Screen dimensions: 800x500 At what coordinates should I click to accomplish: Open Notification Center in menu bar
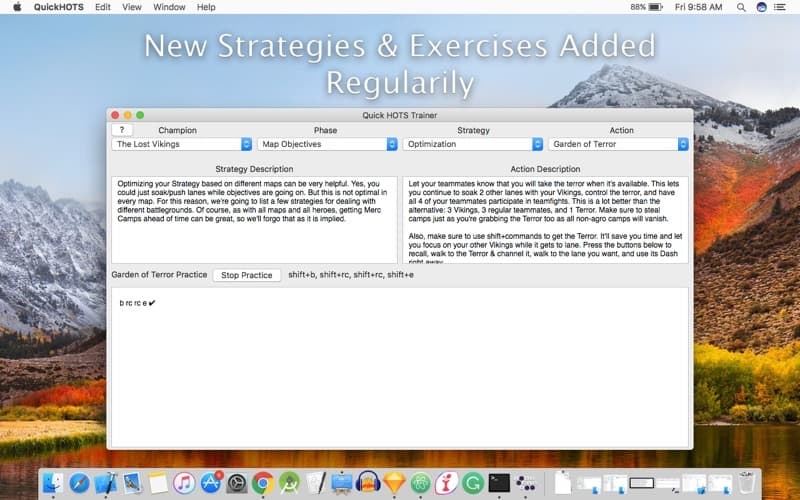(780, 7)
